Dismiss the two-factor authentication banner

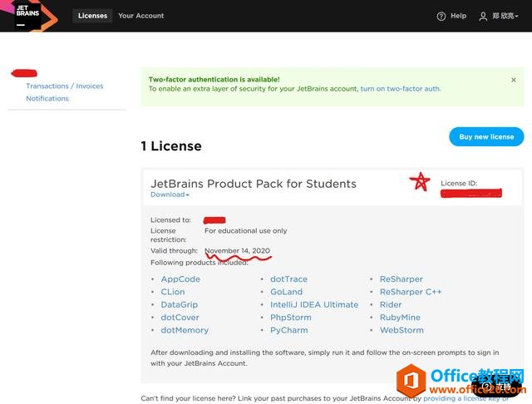tap(514, 80)
